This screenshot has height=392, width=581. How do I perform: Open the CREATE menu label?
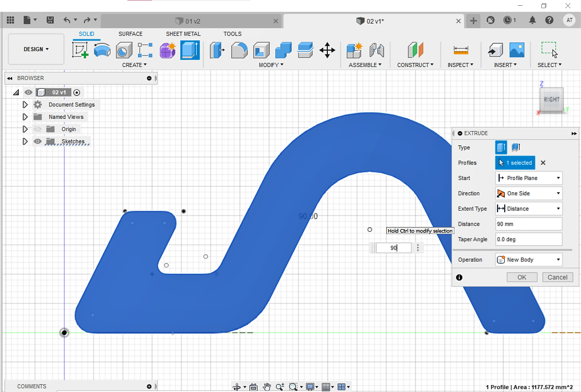point(134,65)
